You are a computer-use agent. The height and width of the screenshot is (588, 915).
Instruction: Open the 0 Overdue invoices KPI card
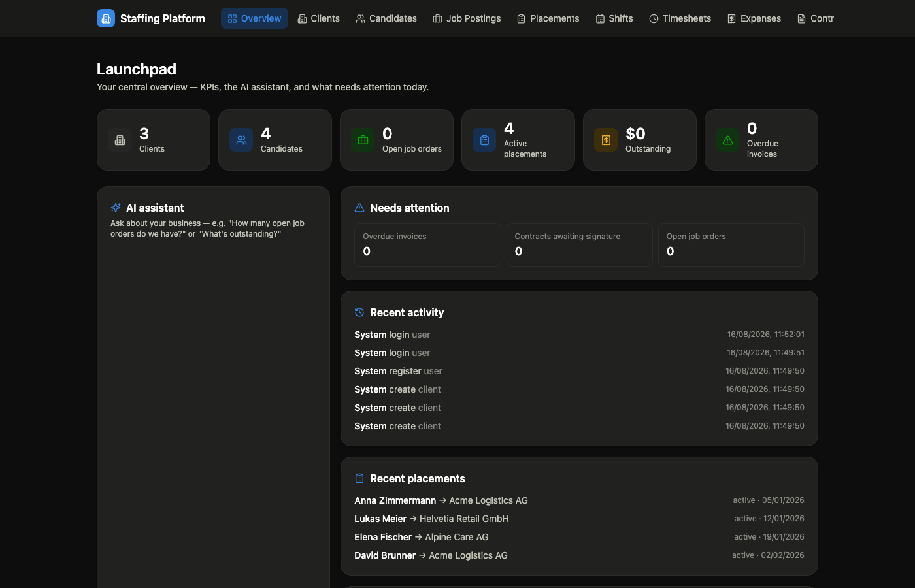(761, 140)
